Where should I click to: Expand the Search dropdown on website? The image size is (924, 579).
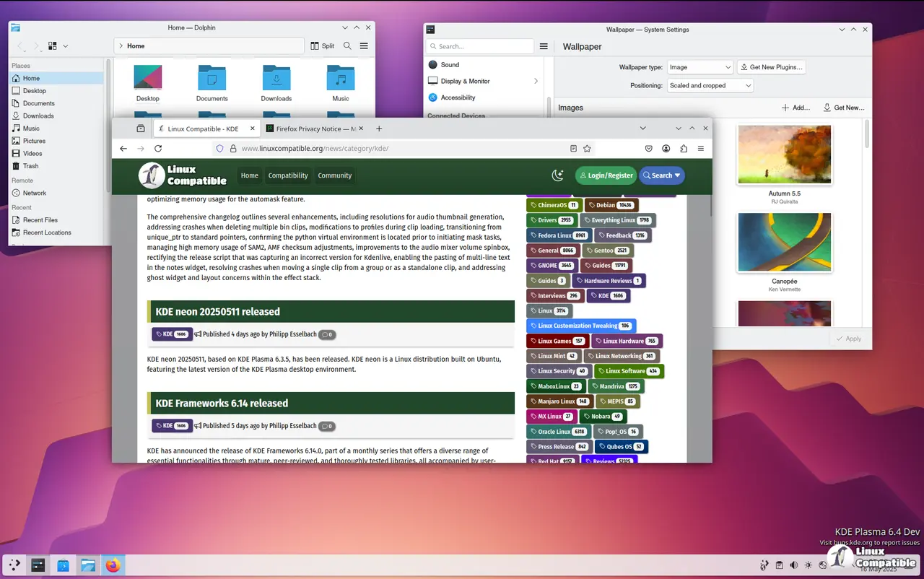pos(662,175)
